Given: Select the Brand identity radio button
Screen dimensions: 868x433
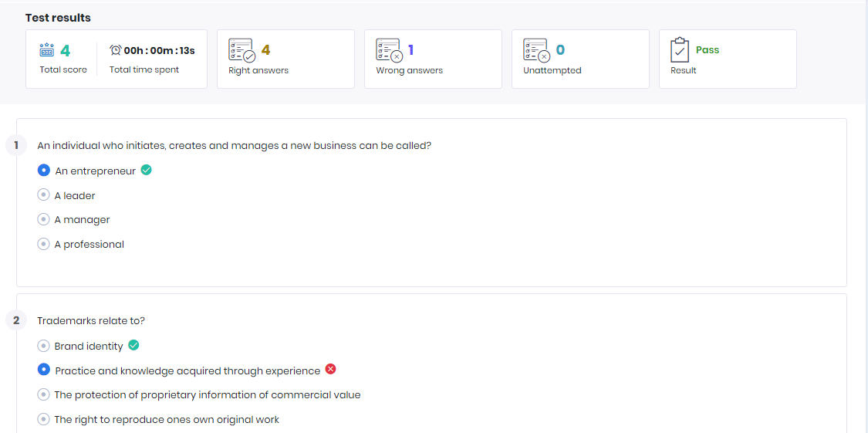Looking at the screenshot, I should [43, 346].
